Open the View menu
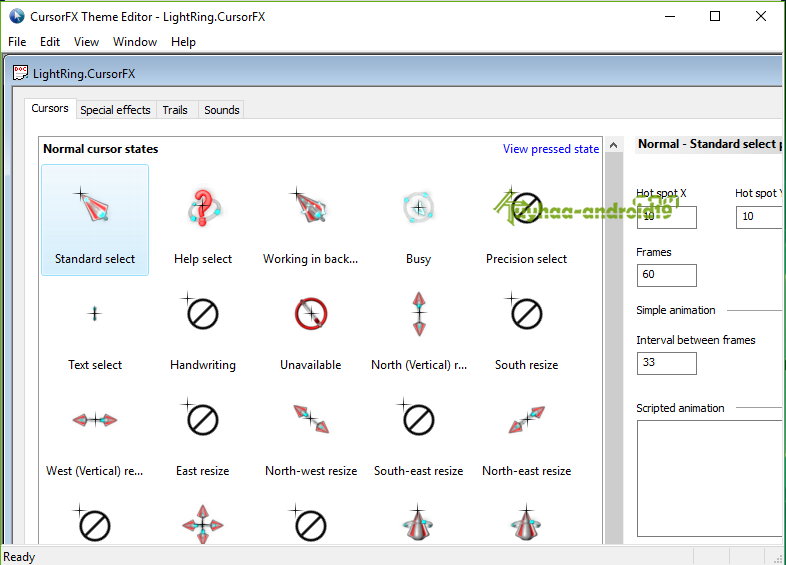The height and width of the screenshot is (565, 786). click(86, 42)
